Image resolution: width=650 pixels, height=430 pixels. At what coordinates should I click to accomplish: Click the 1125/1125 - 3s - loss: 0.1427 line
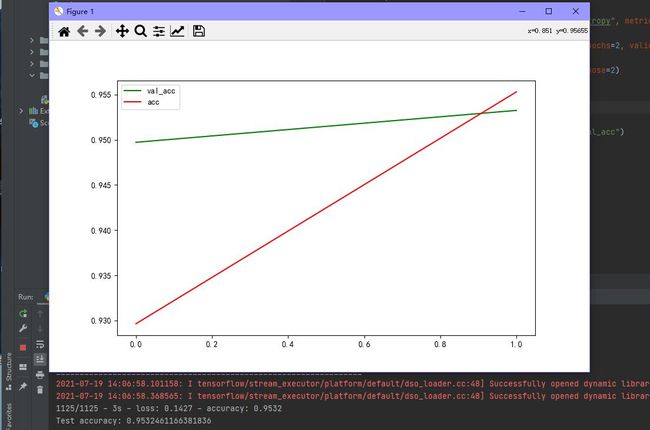[169, 408]
